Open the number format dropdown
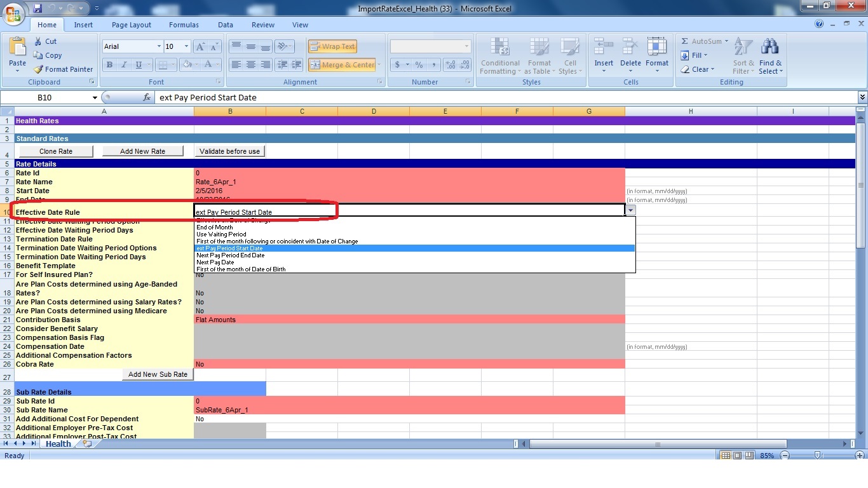The width and height of the screenshot is (868, 488). click(x=466, y=46)
